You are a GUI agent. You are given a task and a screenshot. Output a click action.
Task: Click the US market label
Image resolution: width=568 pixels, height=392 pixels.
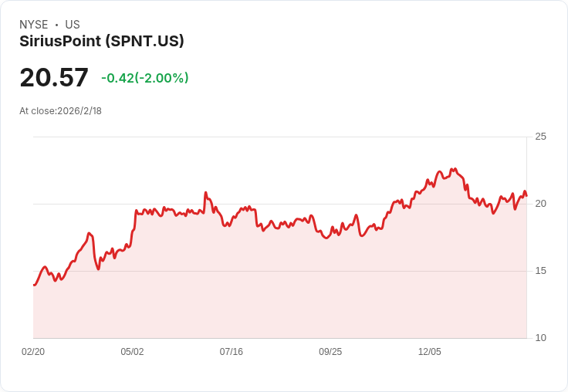[x=73, y=25]
